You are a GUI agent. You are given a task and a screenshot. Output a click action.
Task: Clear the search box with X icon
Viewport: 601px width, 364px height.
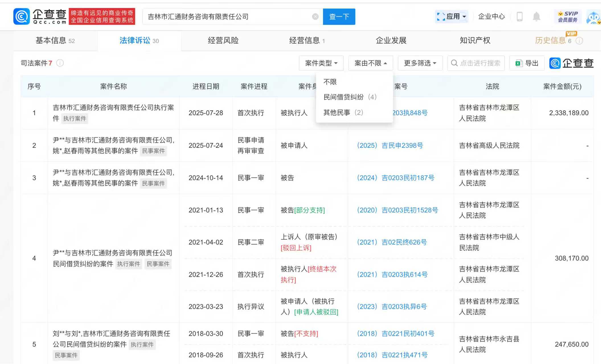click(315, 17)
